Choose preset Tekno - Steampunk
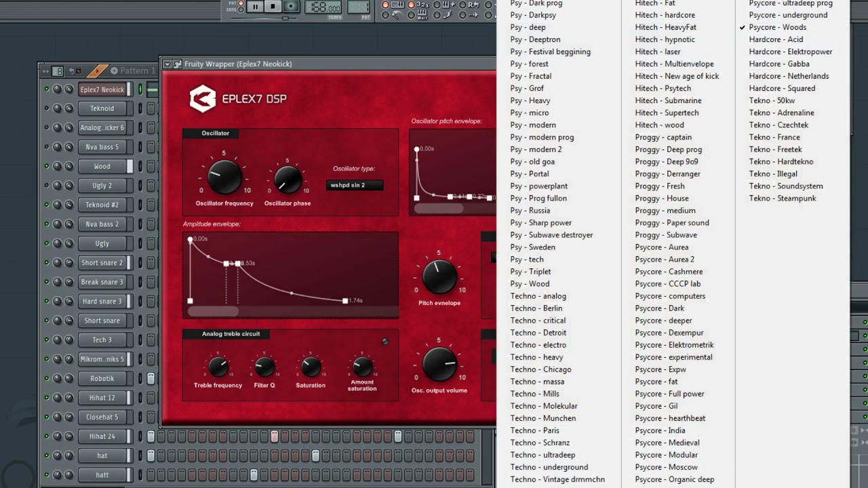Image resolution: width=868 pixels, height=488 pixels. tap(783, 198)
